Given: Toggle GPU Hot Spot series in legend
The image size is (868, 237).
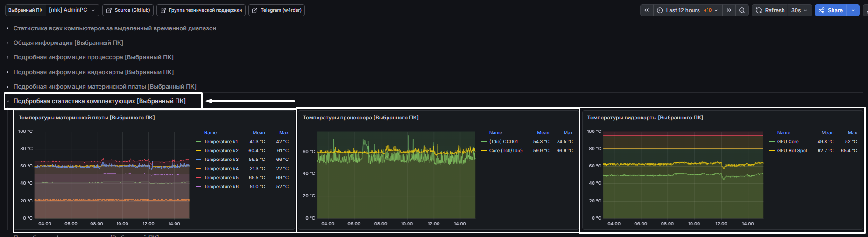Looking at the screenshot, I should [792, 151].
